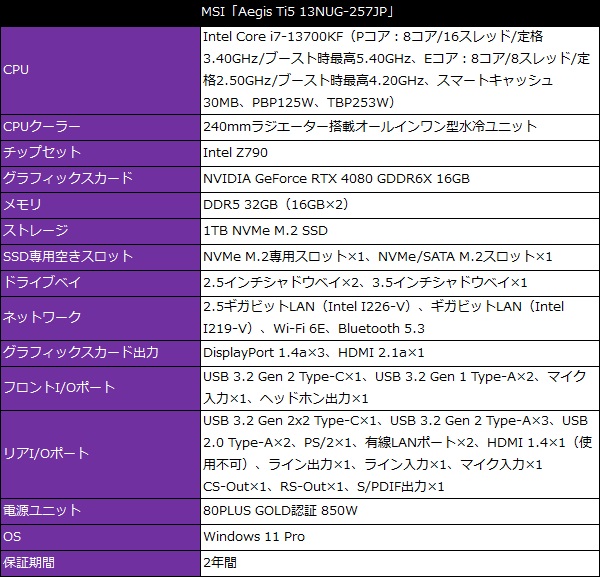Click the NVMe M.2専用スロット×1 value
600x577 pixels.
point(378,256)
